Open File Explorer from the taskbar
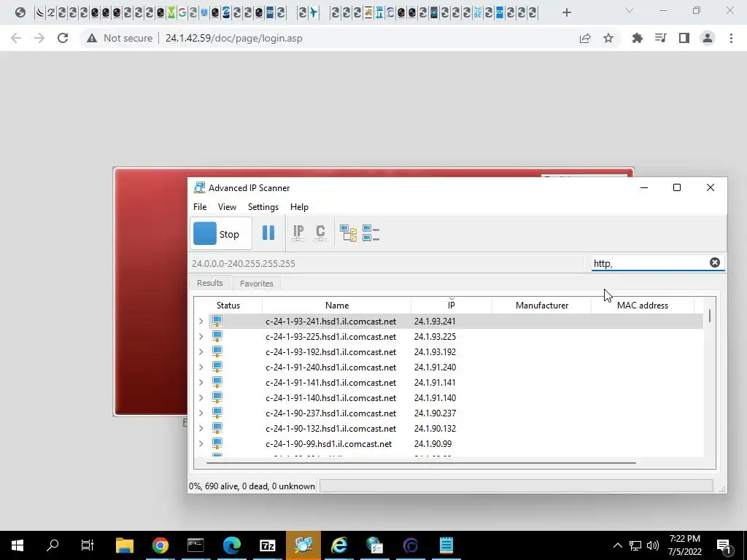The image size is (747, 560). [x=124, y=545]
